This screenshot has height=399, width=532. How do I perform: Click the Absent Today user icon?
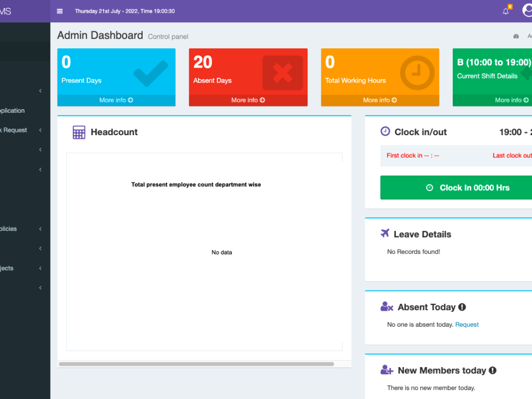(x=387, y=306)
